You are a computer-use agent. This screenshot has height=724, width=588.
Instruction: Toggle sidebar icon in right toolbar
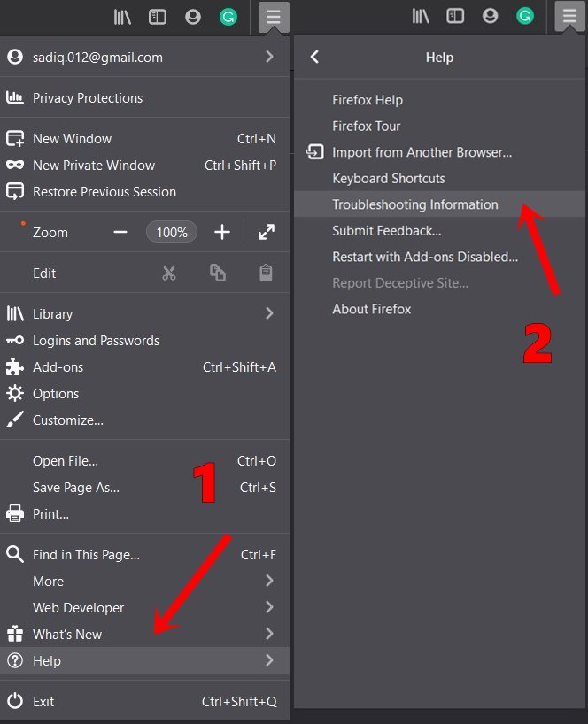(455, 16)
